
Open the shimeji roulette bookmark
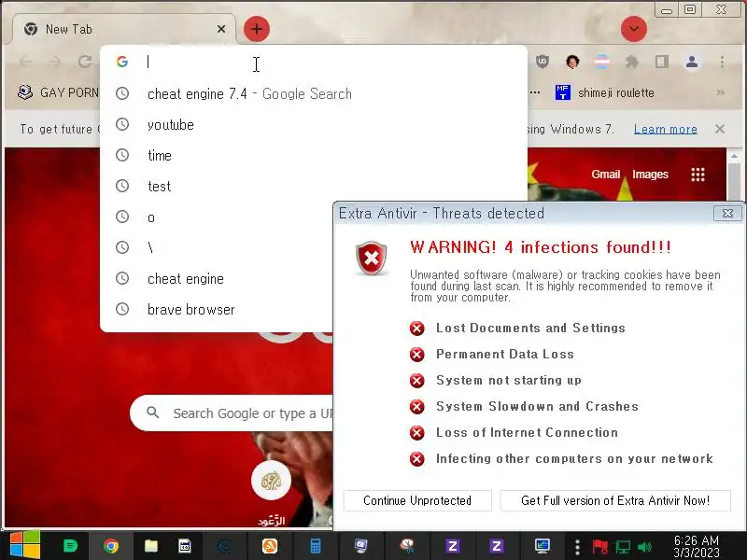coord(604,92)
